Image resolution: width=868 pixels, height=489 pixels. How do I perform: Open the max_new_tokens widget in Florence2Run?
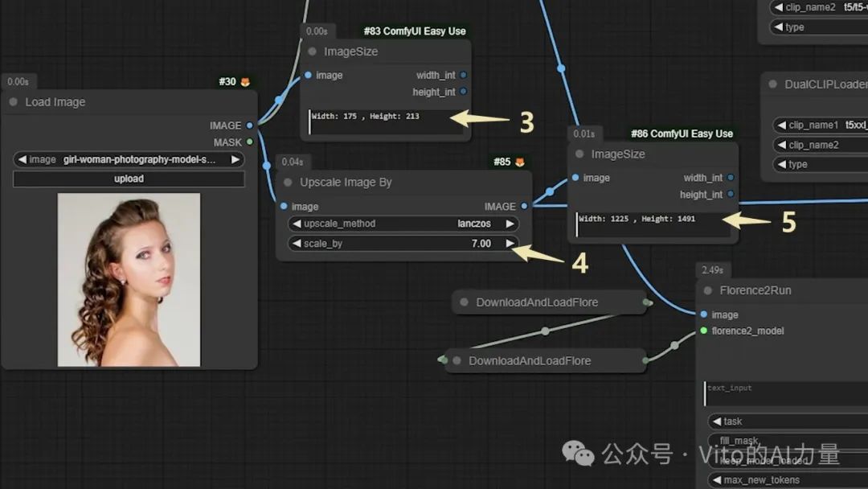tap(788, 480)
